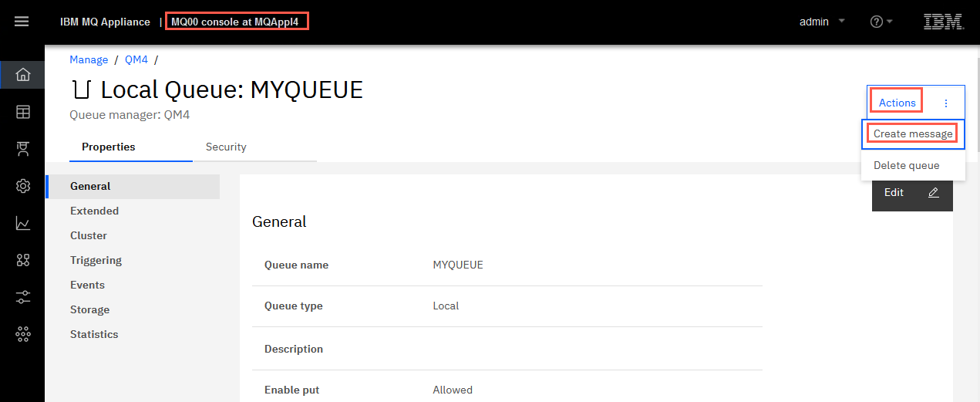
Task: Click the pencil edit icon
Action: (934, 193)
